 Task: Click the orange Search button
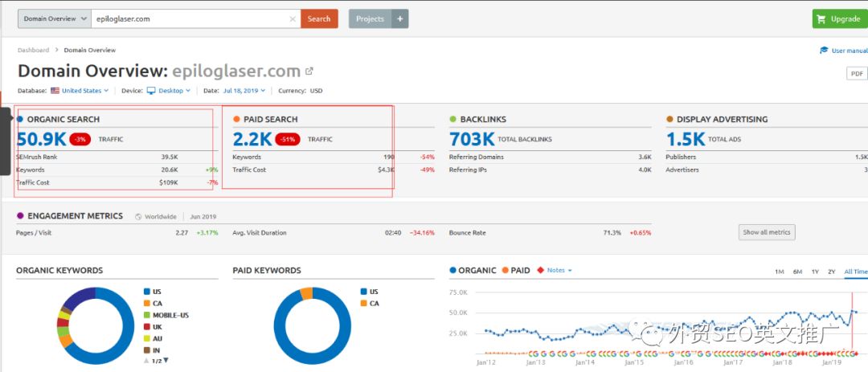[319, 18]
